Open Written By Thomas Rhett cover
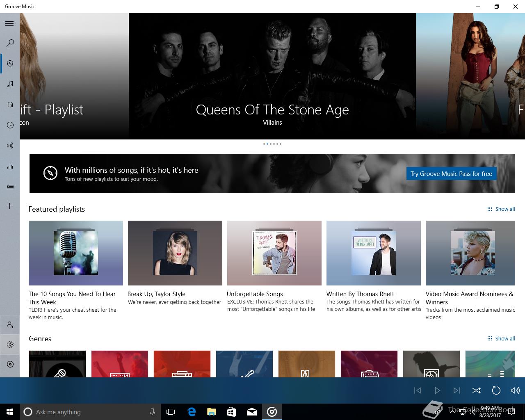The image size is (525, 420). [374, 253]
